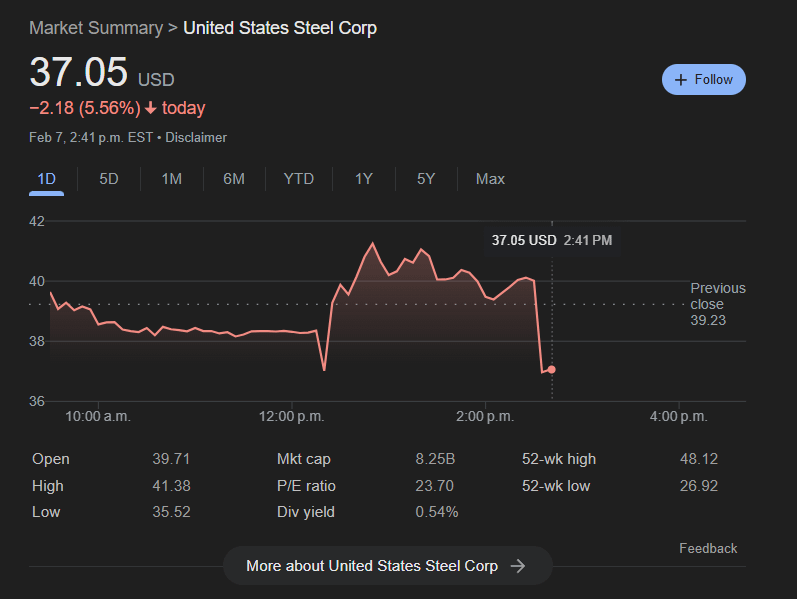Open the Disclaimer link
Image resolution: width=797 pixels, height=599 pixels.
(196, 138)
